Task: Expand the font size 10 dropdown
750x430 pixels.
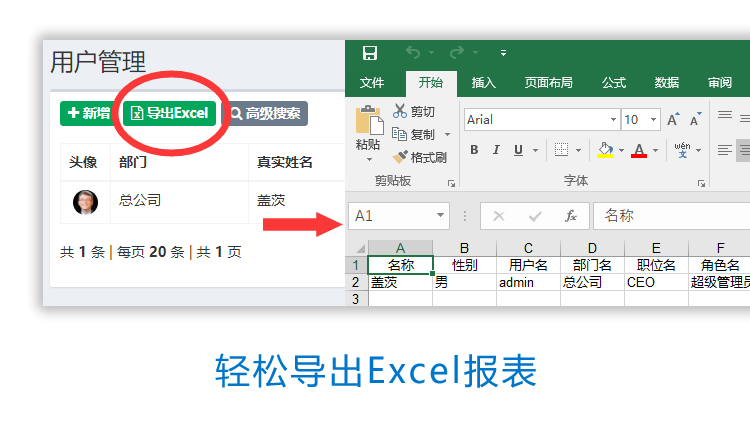Action: point(653,120)
